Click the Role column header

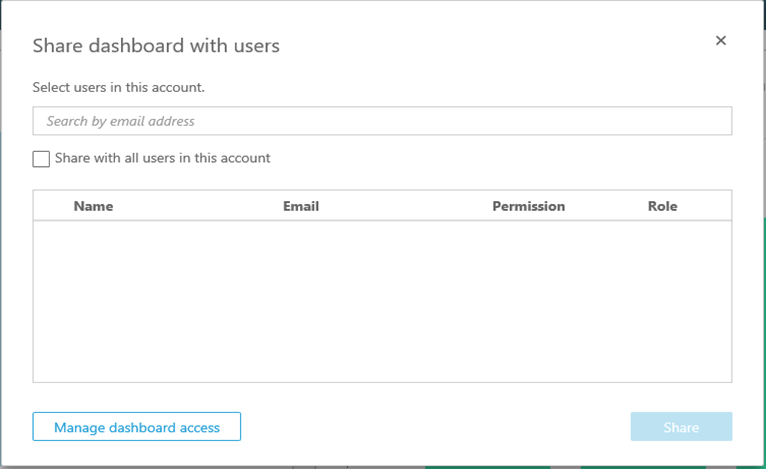pyautogui.click(x=662, y=206)
